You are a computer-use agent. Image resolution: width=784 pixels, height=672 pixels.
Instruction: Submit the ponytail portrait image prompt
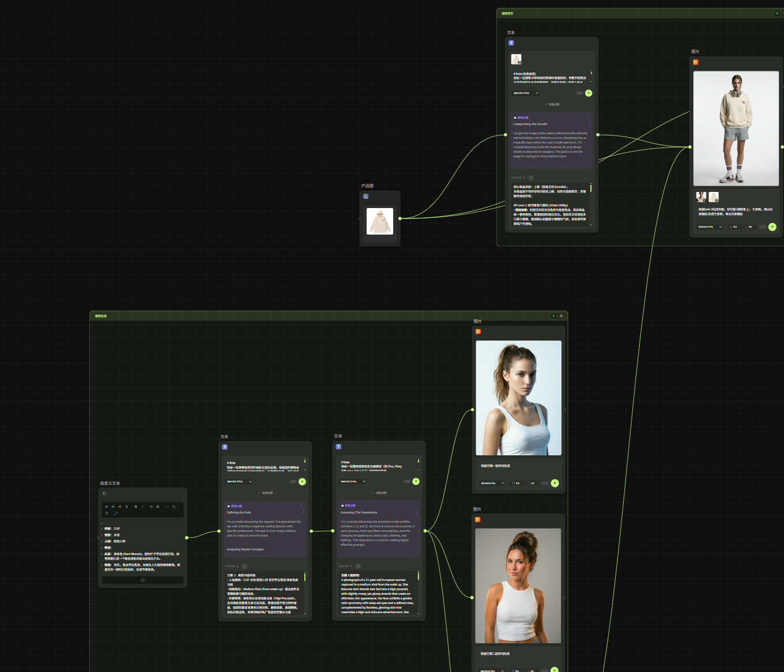[555, 483]
